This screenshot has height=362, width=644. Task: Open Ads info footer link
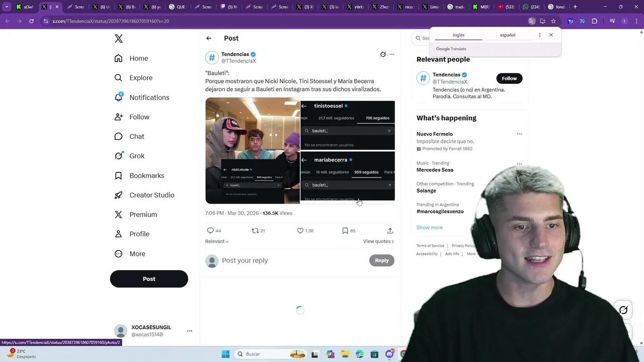point(452,254)
